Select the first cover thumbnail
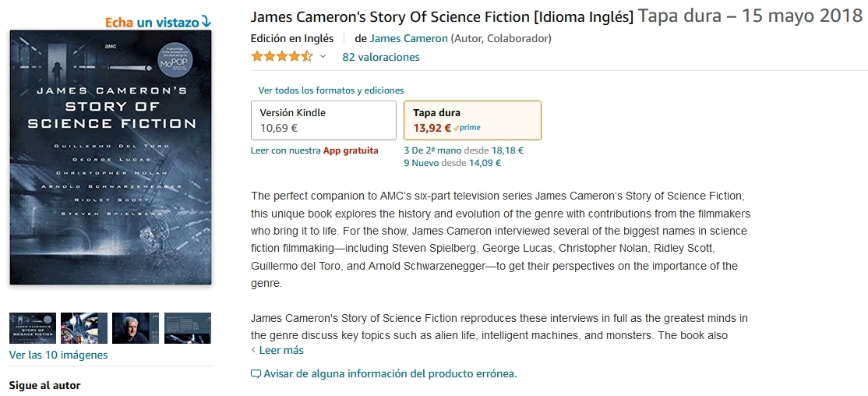The image size is (868, 396). (x=33, y=328)
